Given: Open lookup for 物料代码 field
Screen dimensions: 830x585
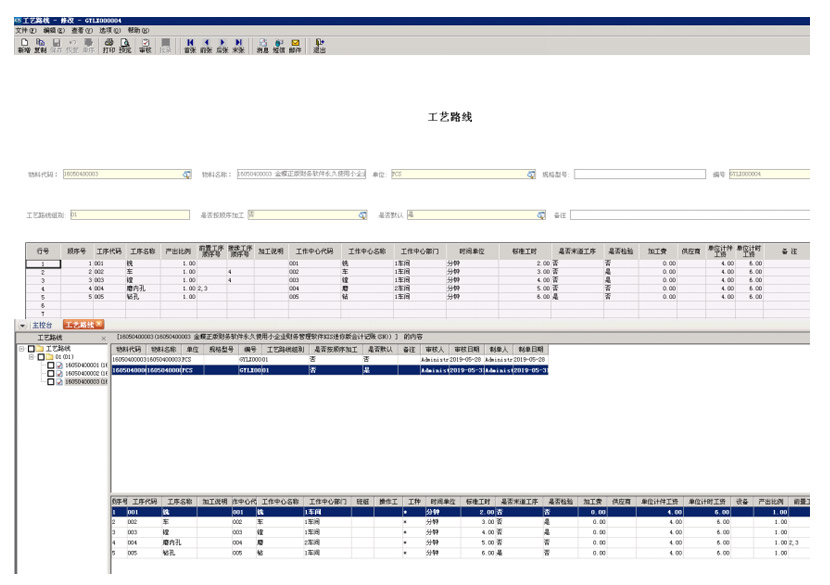Looking at the screenshot, I should click(186, 174).
